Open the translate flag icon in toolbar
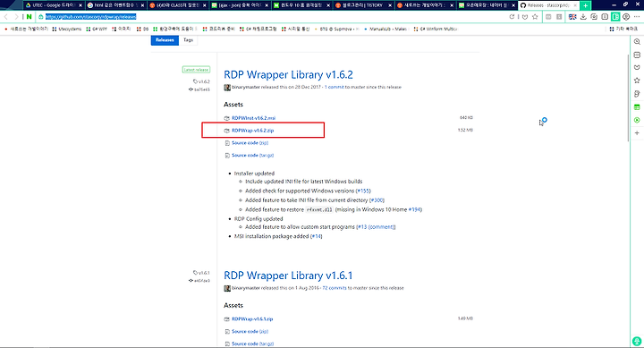Screen dimensions: 644x348 (x=572, y=17)
